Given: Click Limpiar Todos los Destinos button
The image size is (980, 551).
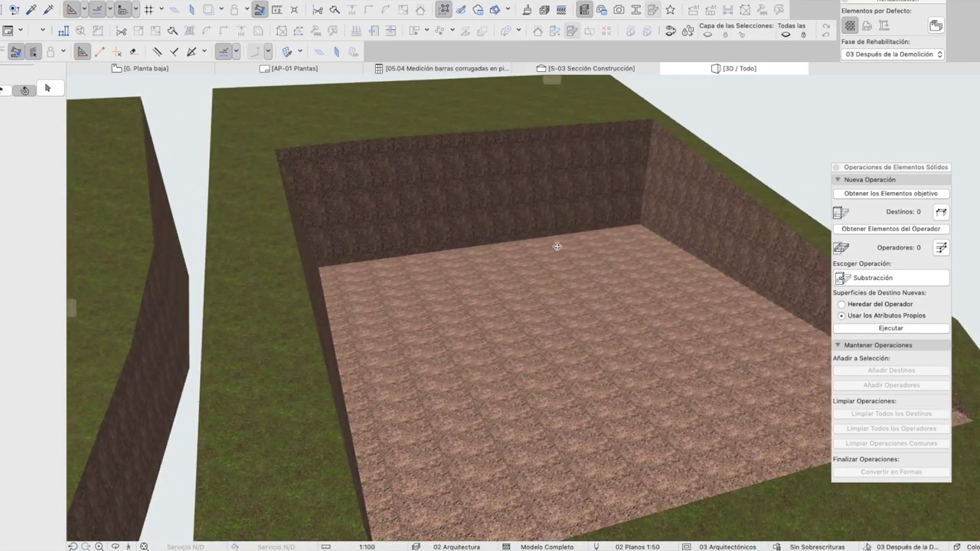Looking at the screenshot, I should coord(891,414).
